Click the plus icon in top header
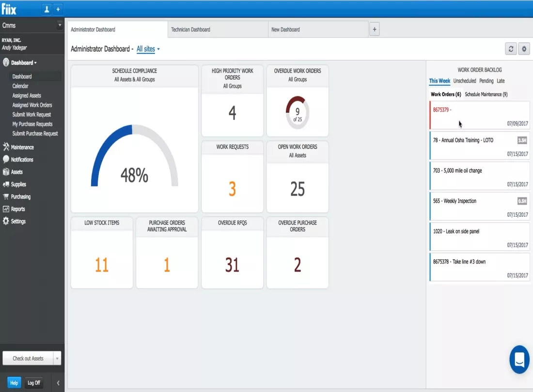Viewport: 533px width, 392px height. point(58,9)
